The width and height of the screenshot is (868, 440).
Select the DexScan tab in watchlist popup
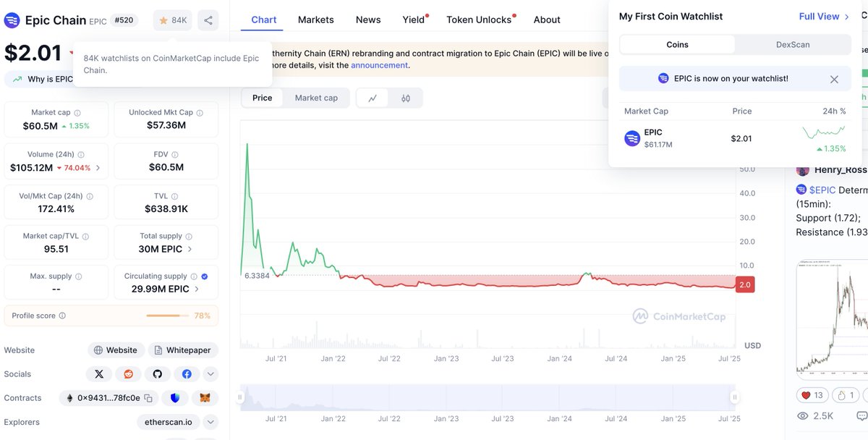tap(793, 45)
